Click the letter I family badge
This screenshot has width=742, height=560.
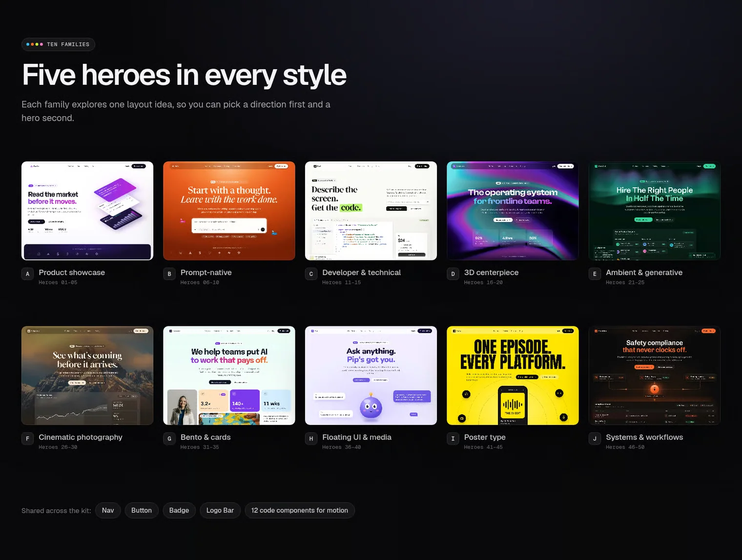click(453, 439)
